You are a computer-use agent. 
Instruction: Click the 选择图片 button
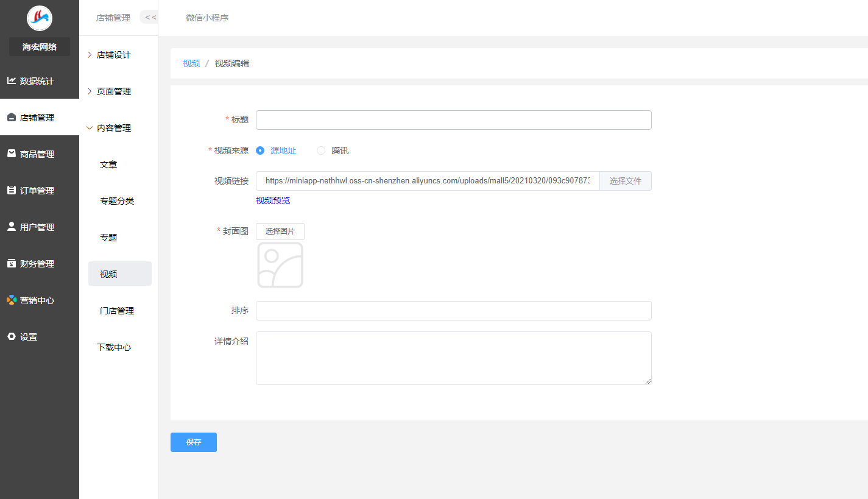pyautogui.click(x=280, y=232)
